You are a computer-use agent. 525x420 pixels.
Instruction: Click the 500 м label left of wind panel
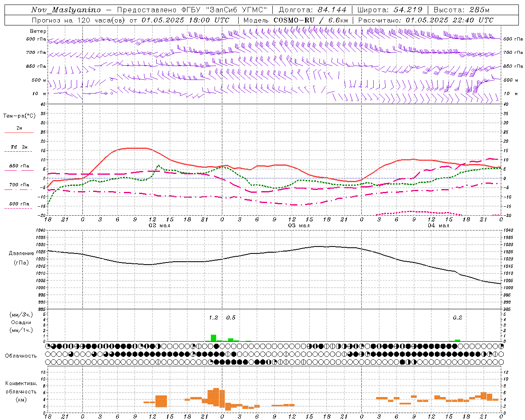click(x=39, y=80)
